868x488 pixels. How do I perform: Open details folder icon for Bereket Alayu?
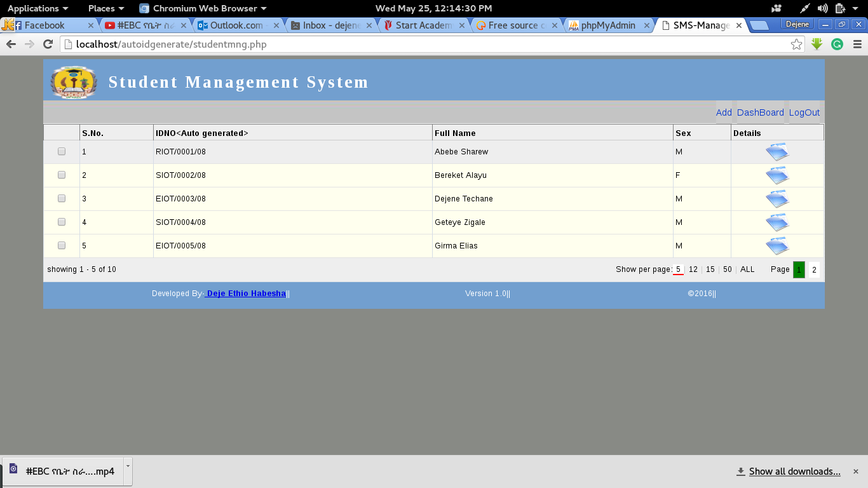(776, 175)
